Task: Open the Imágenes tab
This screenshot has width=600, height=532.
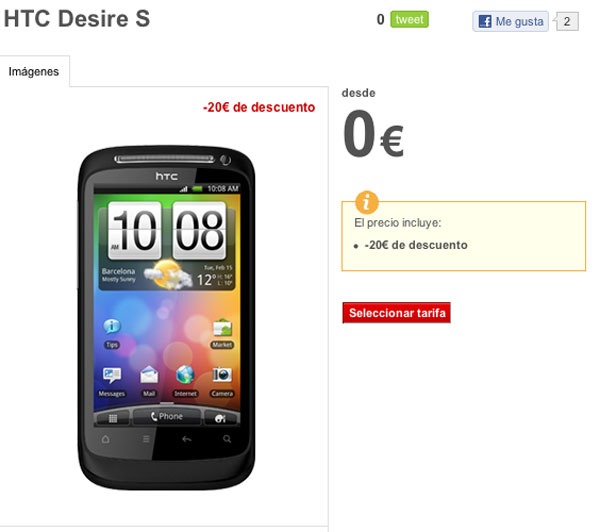Action: pos(34,72)
